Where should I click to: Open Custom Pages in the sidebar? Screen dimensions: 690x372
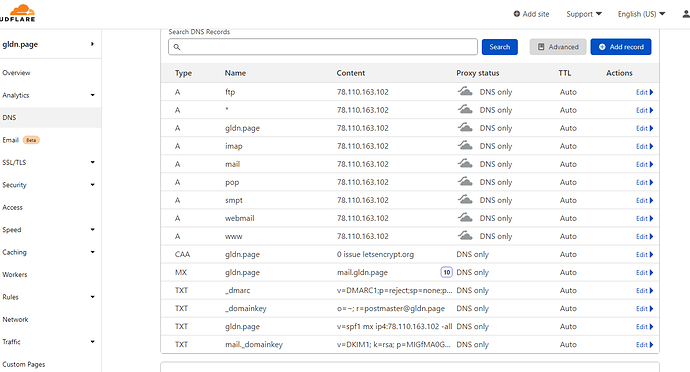coord(24,365)
